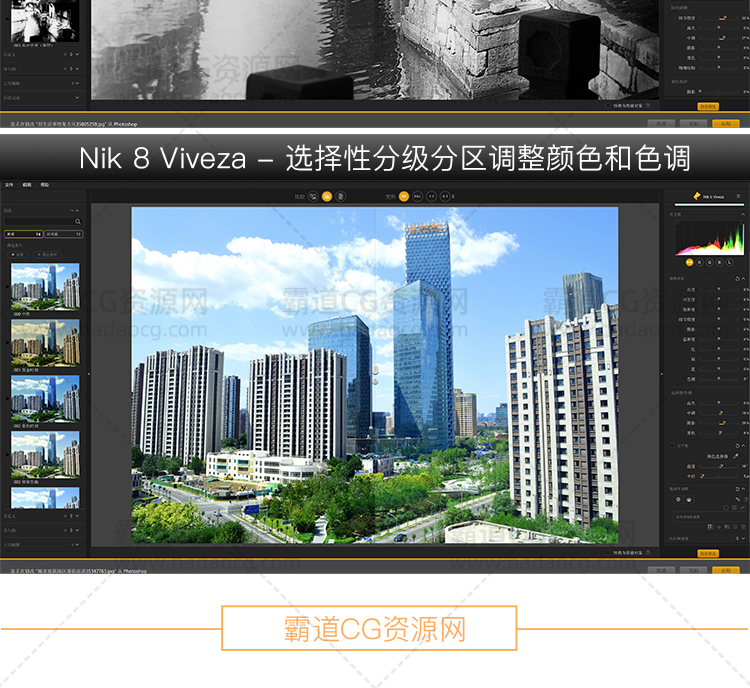Image resolution: width=750 pixels, height=688 pixels.
Task: Collapse the histogram section
Action: 743,214
